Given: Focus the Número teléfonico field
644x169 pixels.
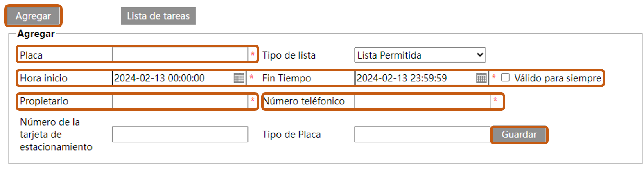Looking at the screenshot, I should (422, 101).
